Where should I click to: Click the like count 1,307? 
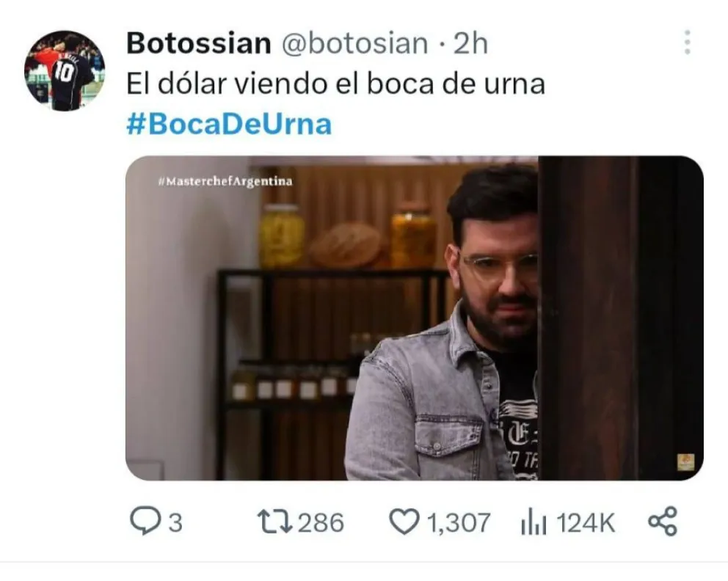[459, 523]
